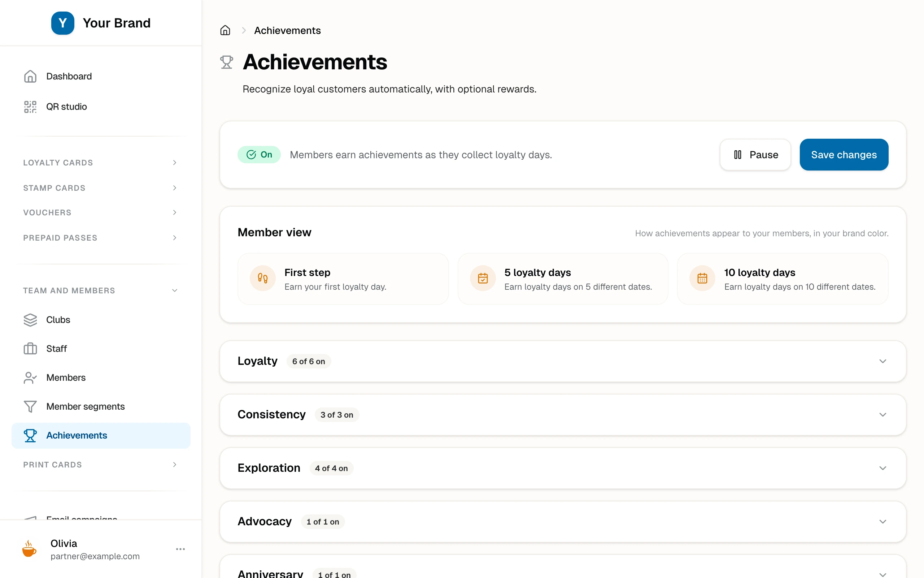Expand the Exploration achievements group chevron
The width and height of the screenshot is (924, 578).
point(883,468)
